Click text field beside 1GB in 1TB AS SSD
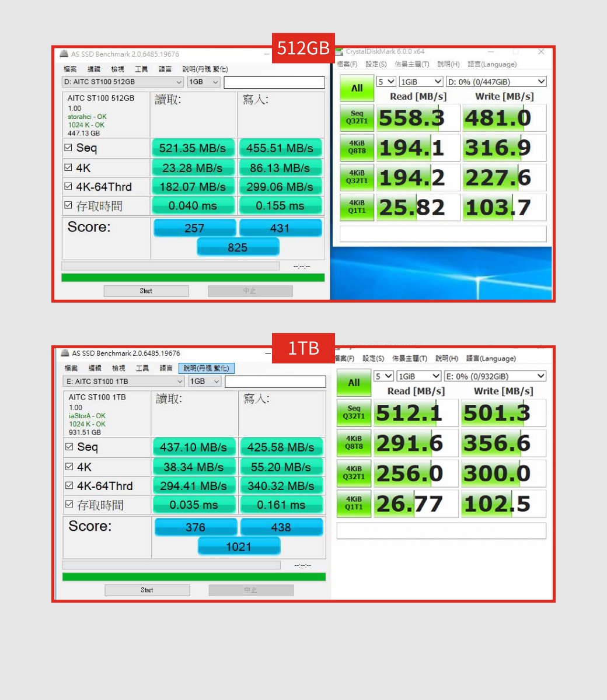607x700 pixels. [275, 381]
